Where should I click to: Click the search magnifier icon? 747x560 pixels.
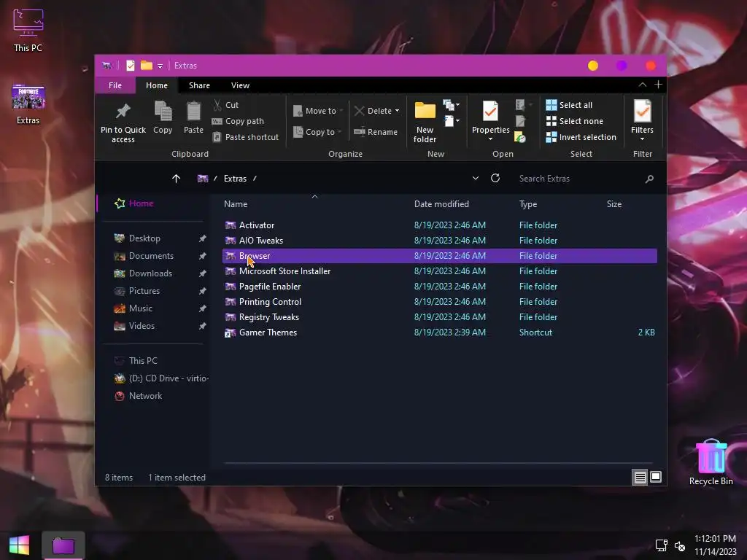tap(649, 179)
